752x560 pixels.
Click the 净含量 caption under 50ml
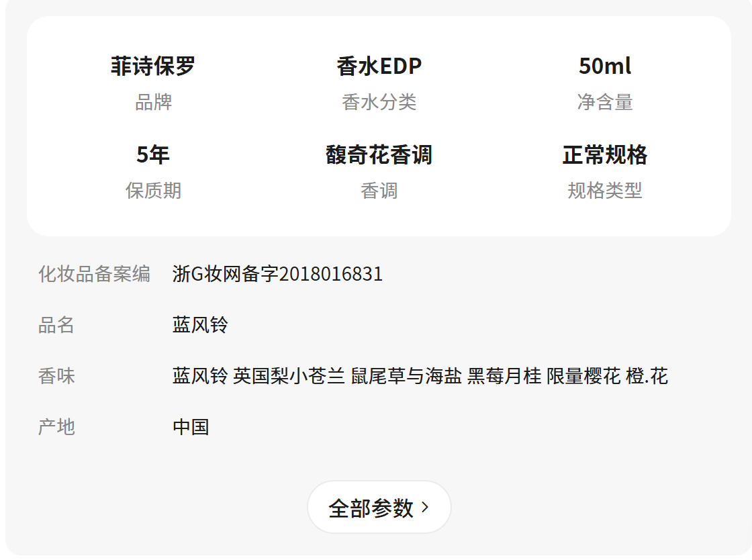605,102
